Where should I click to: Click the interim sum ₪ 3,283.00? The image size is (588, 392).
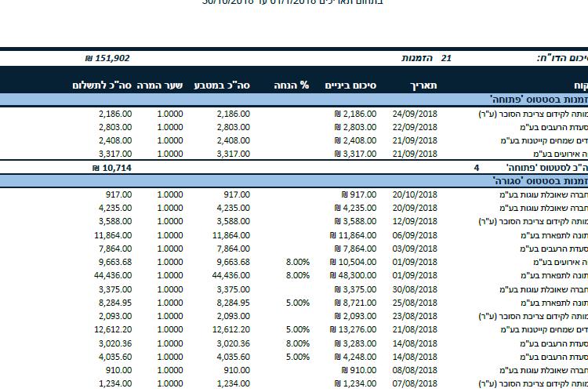pyautogui.click(x=355, y=343)
